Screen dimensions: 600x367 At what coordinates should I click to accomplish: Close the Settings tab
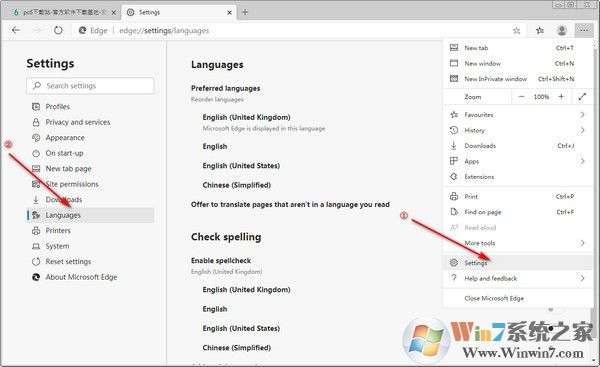click(229, 13)
